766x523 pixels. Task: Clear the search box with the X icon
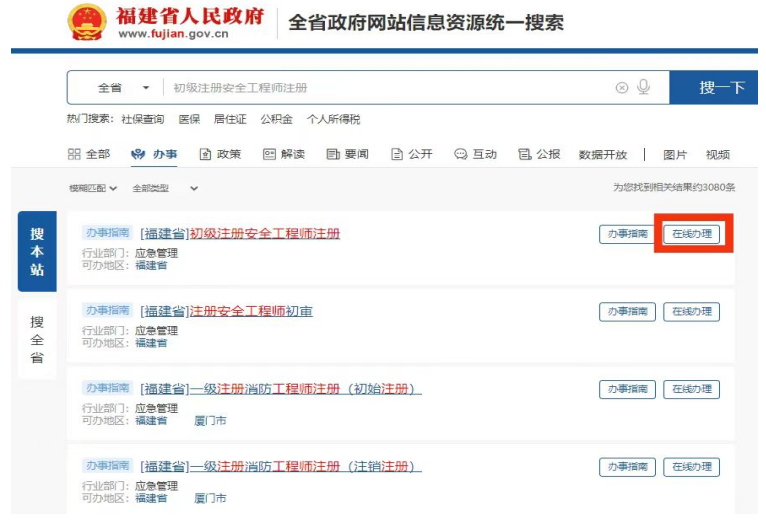(x=621, y=88)
